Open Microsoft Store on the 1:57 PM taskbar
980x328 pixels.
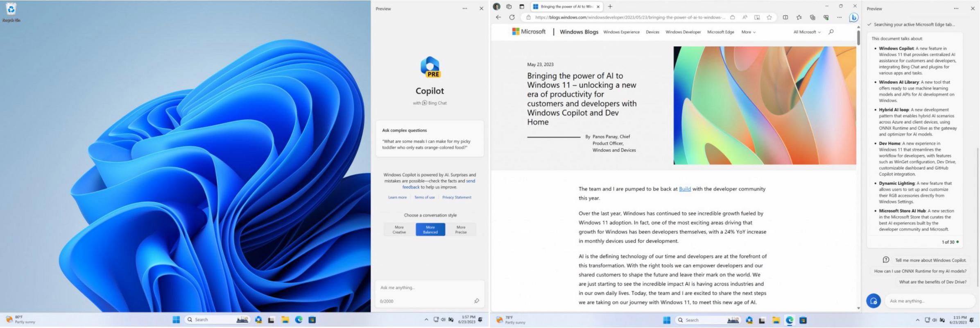click(312, 320)
